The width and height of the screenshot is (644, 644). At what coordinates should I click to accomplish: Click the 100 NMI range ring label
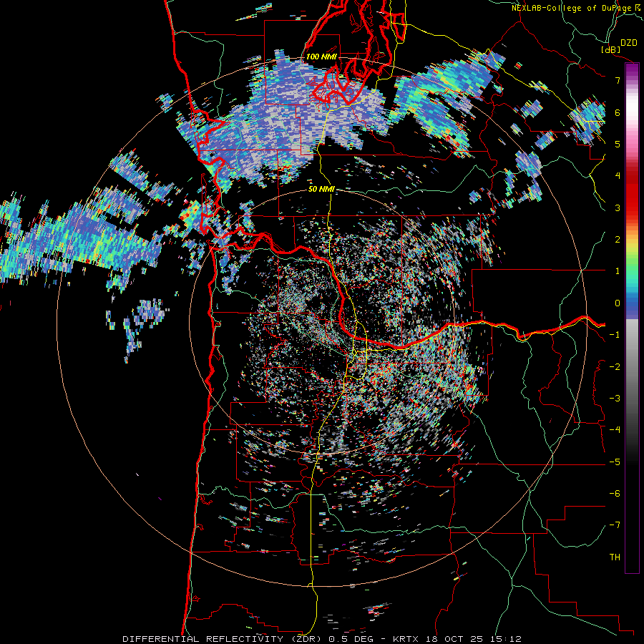coord(321,57)
